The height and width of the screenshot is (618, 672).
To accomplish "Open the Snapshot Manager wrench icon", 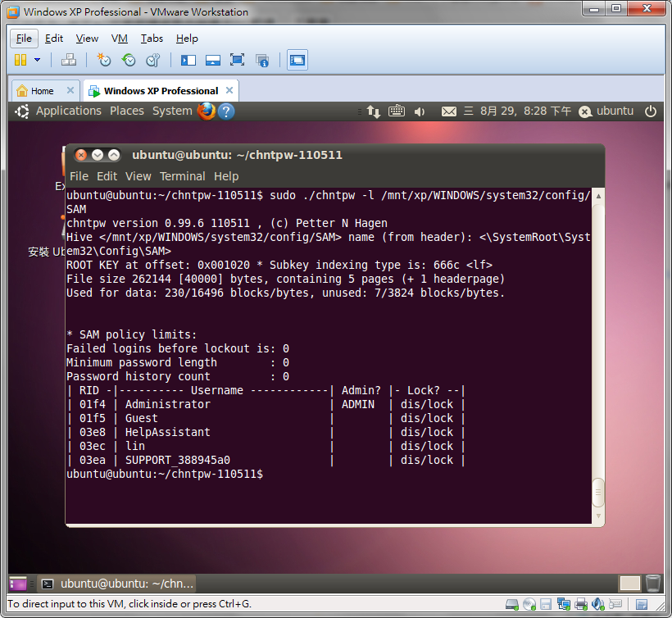I will point(153,60).
